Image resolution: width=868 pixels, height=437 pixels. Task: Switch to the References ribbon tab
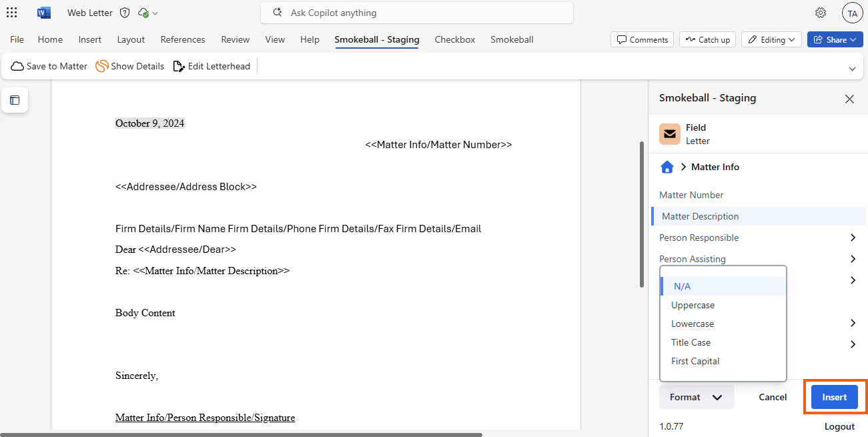pos(183,39)
